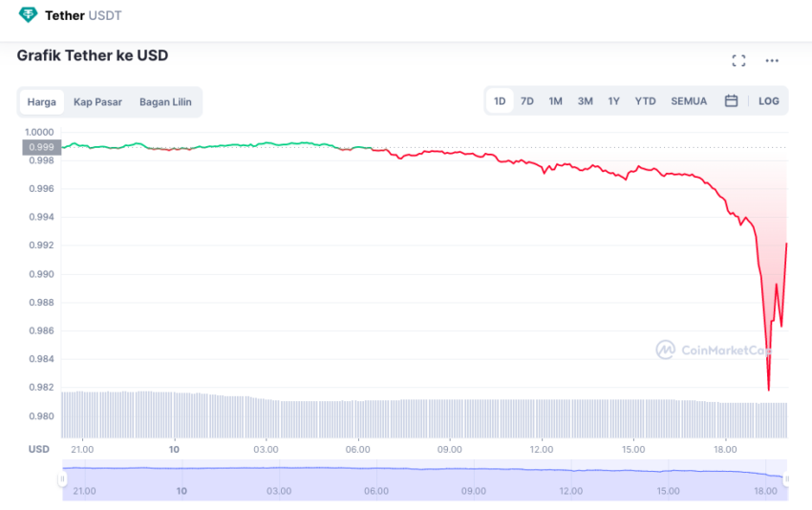
Task: Click the Tether logo icon
Action: point(28,15)
